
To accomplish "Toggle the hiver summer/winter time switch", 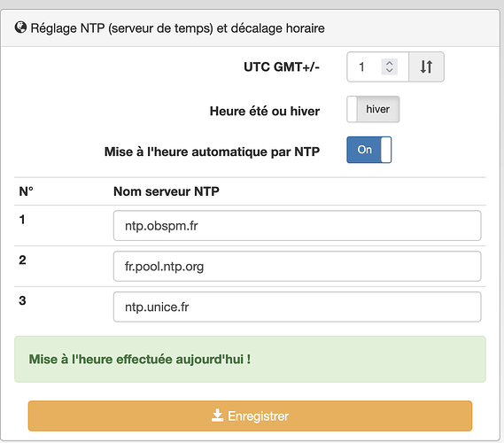I will click(373, 109).
